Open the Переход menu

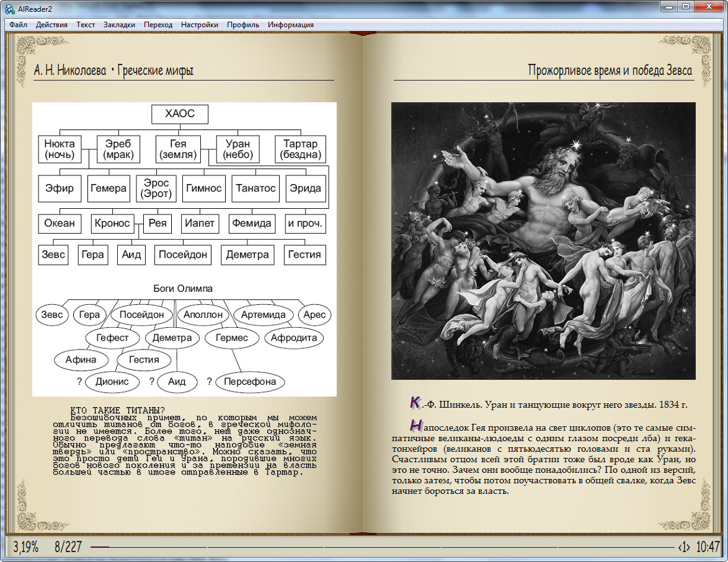pyautogui.click(x=158, y=25)
